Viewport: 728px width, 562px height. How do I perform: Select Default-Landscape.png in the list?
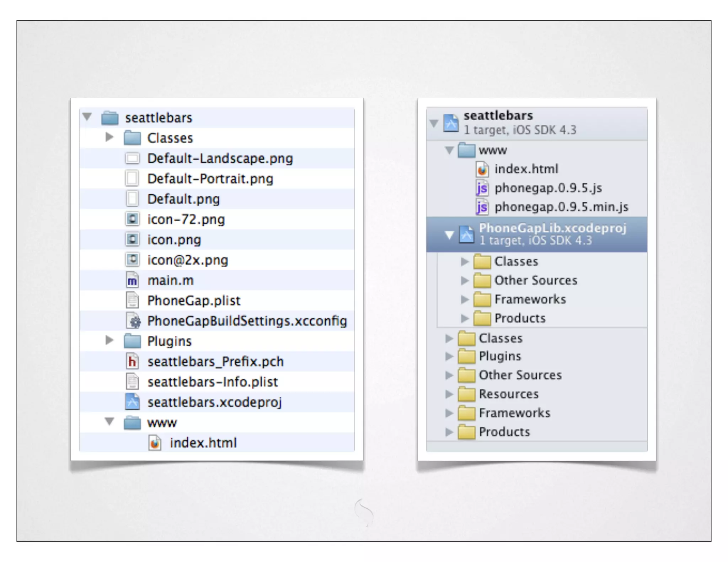220,158
